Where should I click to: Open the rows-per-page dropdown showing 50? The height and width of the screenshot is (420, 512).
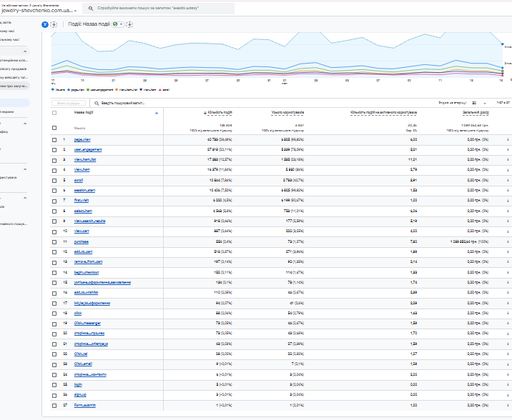[479, 103]
